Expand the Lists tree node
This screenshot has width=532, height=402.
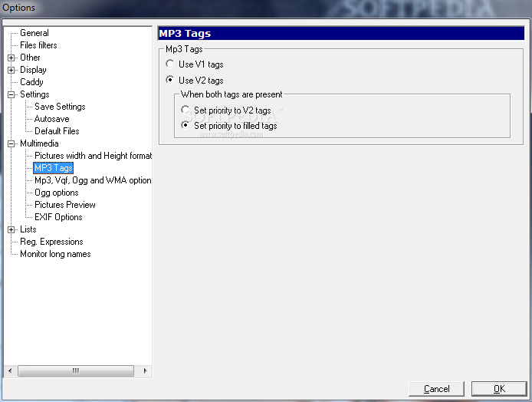[x=11, y=229]
